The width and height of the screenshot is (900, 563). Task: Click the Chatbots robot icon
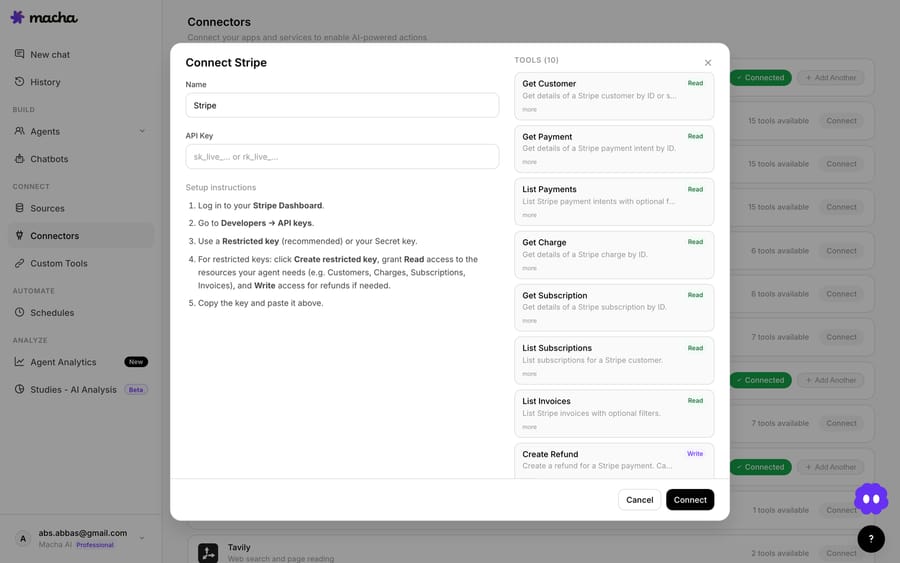20,158
